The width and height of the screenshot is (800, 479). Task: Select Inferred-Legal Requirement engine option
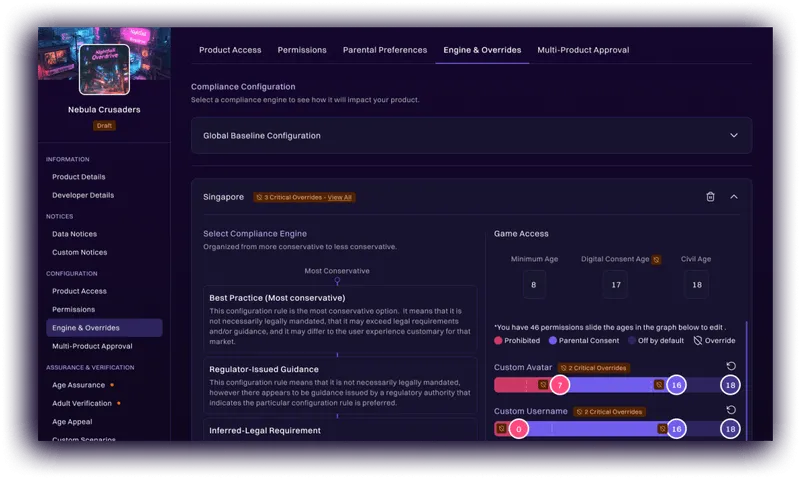click(340, 430)
